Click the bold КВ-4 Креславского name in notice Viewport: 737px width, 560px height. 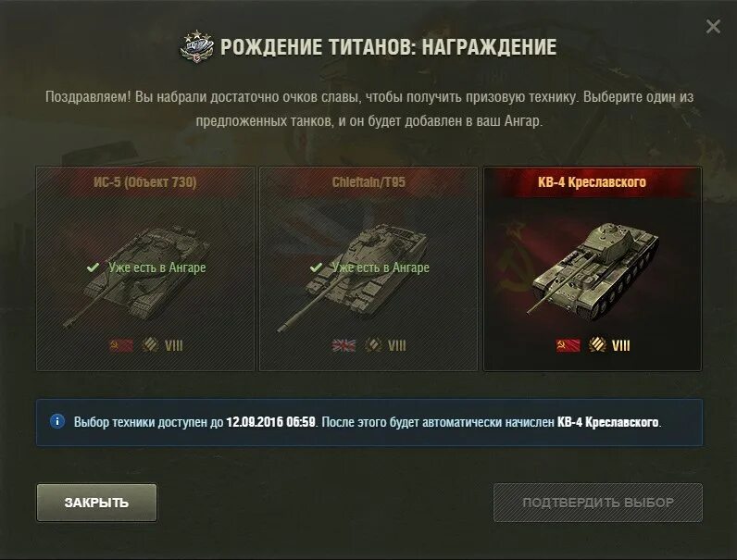pyautogui.click(x=607, y=422)
